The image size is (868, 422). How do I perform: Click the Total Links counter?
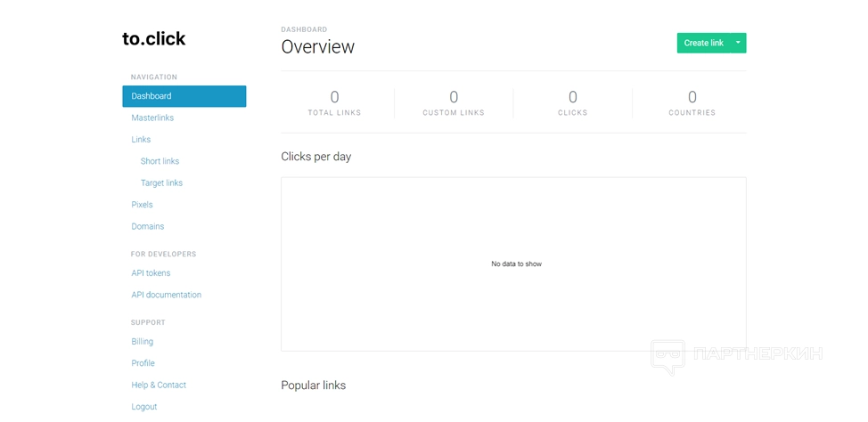point(334,103)
